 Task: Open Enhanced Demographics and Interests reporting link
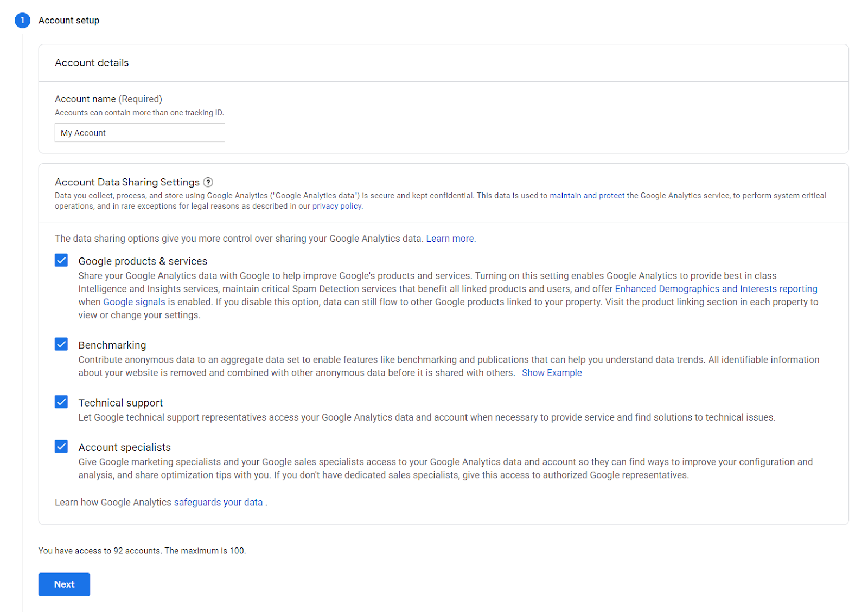[716, 289]
